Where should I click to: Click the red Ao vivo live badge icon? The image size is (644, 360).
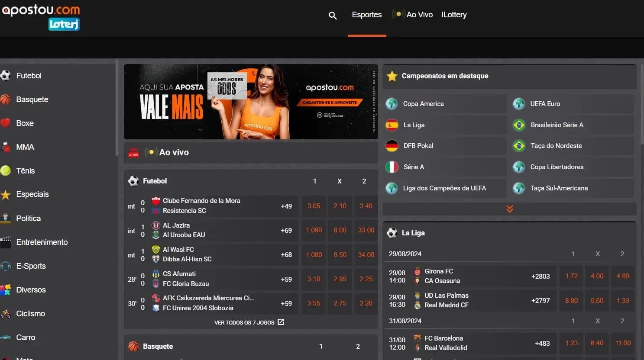tap(133, 152)
